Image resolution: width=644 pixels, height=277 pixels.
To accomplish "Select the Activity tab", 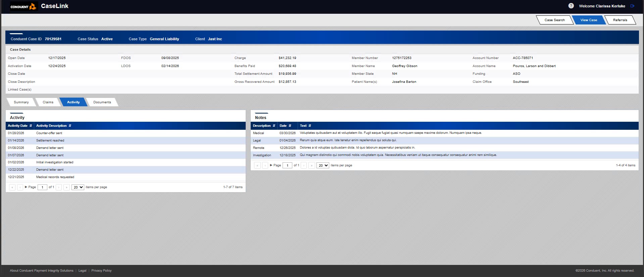I will 73,102.
